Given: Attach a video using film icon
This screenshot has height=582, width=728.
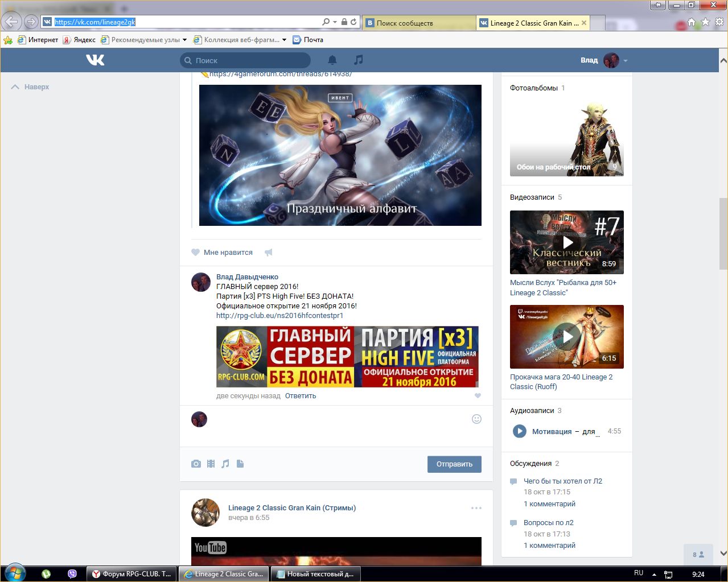Looking at the screenshot, I should click(x=211, y=464).
